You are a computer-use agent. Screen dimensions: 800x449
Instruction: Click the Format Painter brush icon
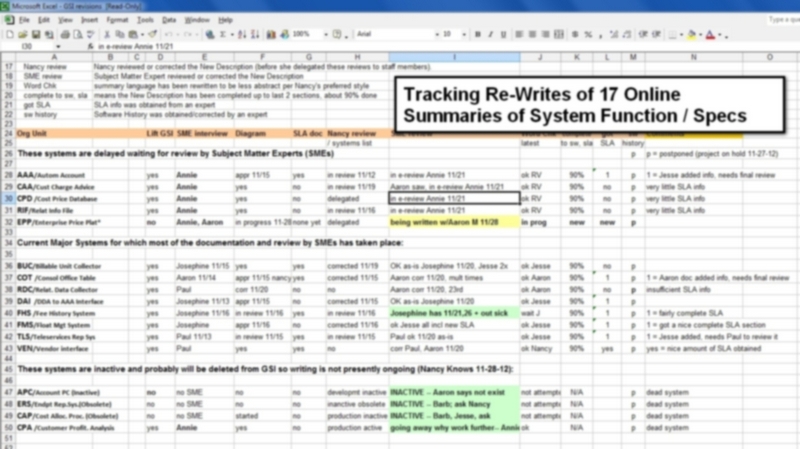tap(155, 34)
